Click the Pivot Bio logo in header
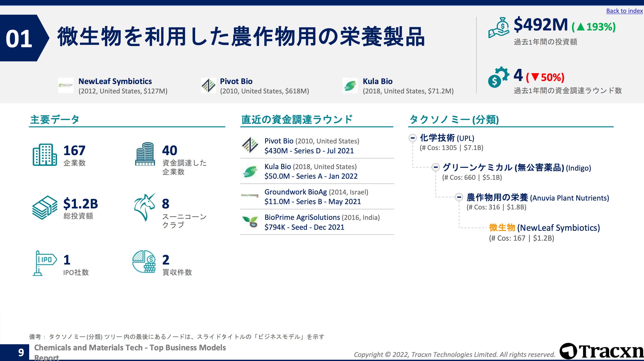Viewport: 644px width, 361px height. point(208,86)
